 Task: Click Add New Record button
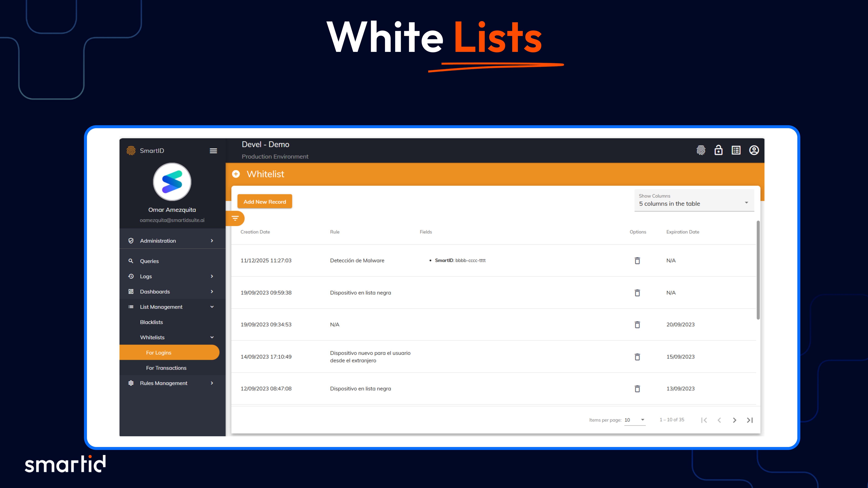[x=265, y=202]
